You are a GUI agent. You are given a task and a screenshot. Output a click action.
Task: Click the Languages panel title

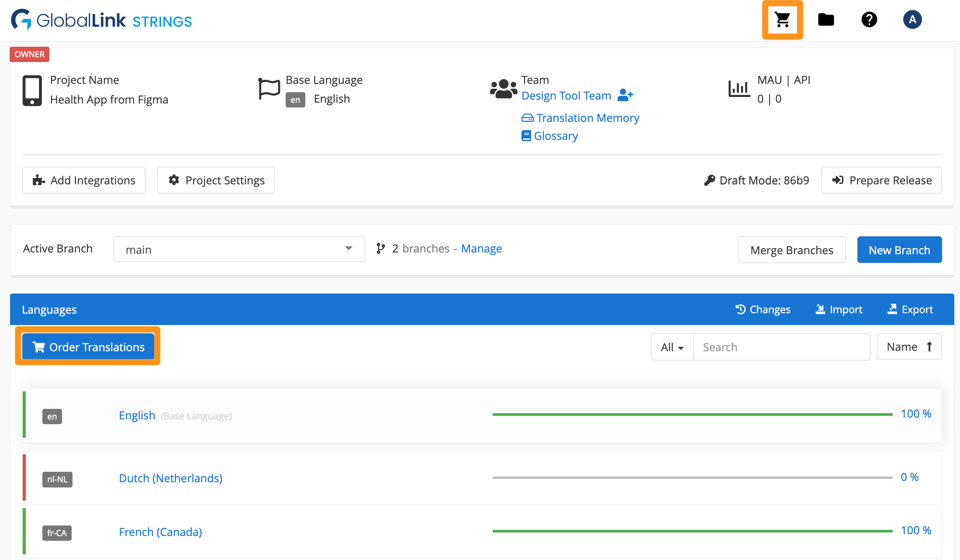(49, 310)
